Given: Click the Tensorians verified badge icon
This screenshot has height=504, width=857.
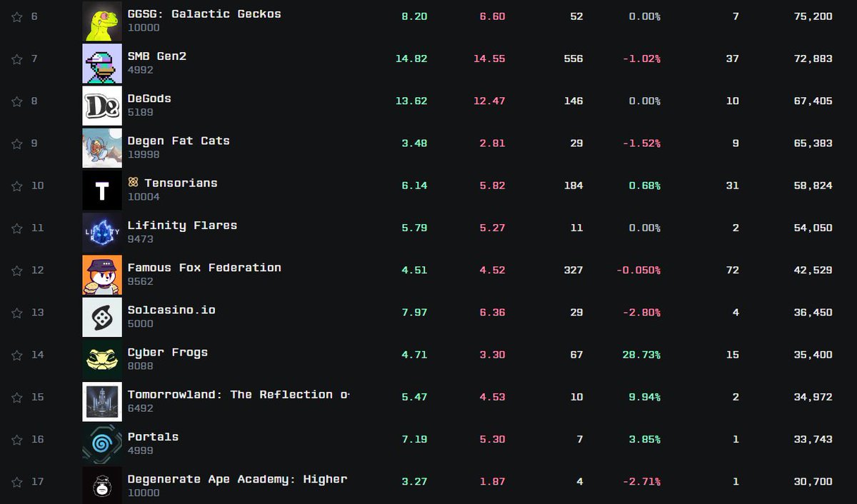Looking at the screenshot, I should point(133,182).
